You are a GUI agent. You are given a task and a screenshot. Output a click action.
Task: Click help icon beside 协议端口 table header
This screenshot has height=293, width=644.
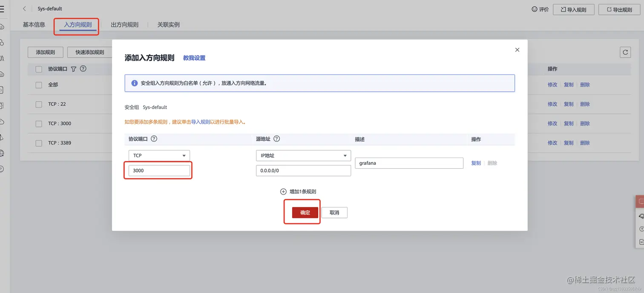click(83, 69)
